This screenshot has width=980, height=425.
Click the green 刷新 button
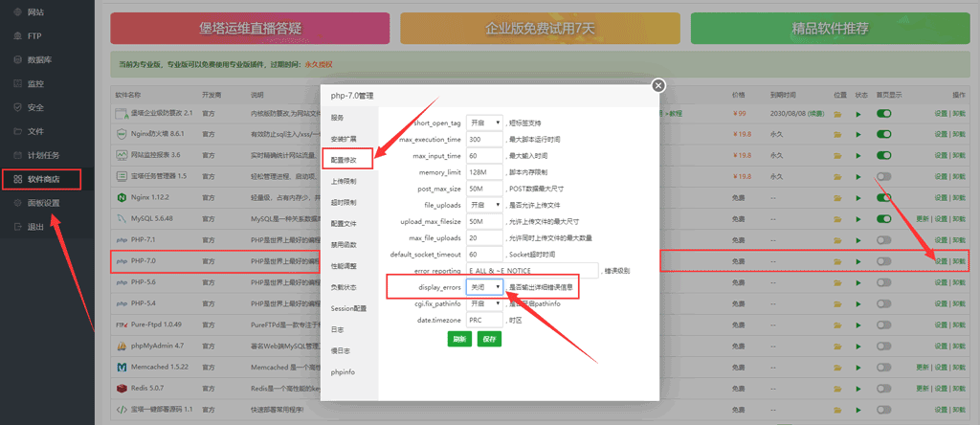click(459, 339)
